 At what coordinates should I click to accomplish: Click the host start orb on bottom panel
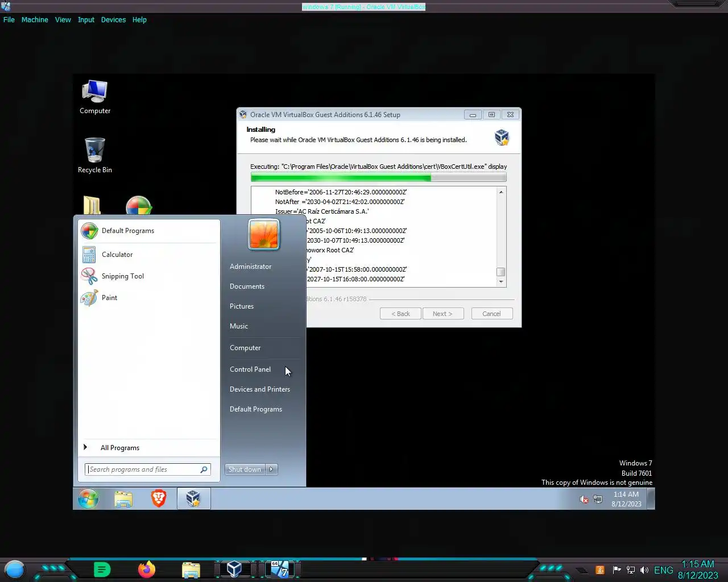pyautogui.click(x=15, y=569)
